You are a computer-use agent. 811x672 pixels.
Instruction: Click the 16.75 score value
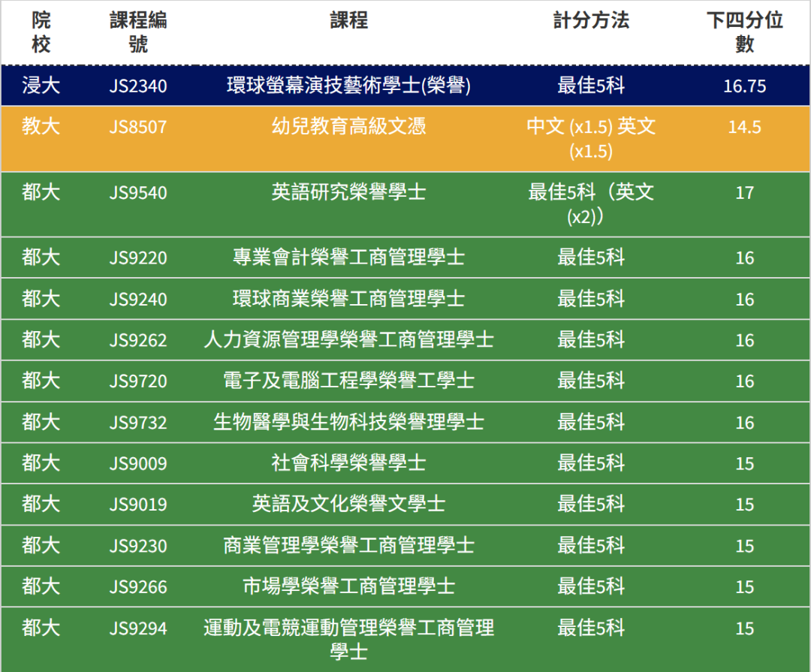(x=745, y=86)
